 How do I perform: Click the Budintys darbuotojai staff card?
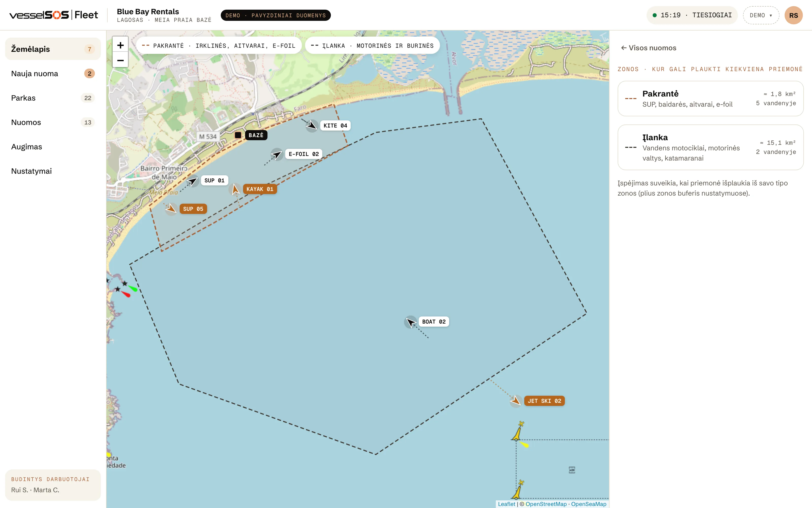53,485
